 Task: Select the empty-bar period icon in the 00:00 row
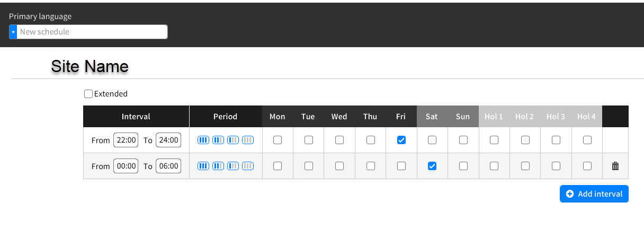pyautogui.click(x=248, y=166)
